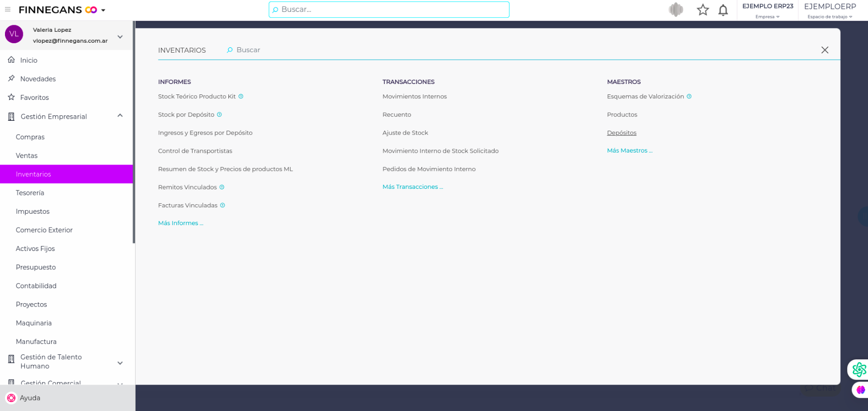The width and height of the screenshot is (868, 411).
Task: Click the Gestión de Talento Humano building icon
Action: pyautogui.click(x=11, y=359)
